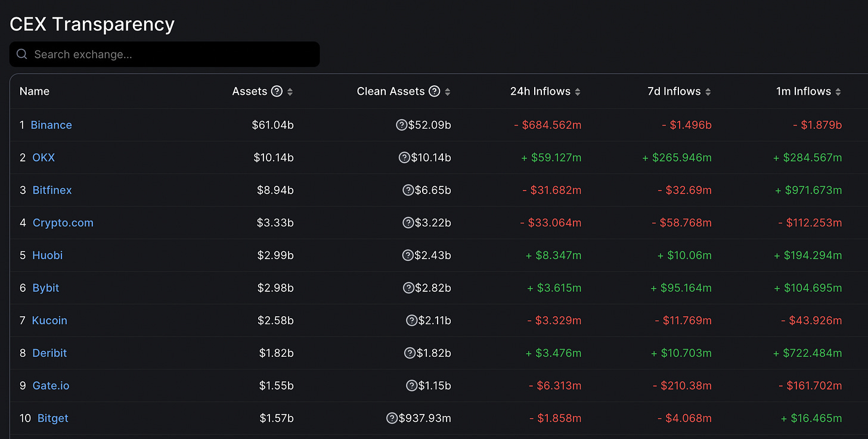Select Huobi 1m inflow + $194.294m
Image resolution: width=868 pixels, height=439 pixels.
click(808, 255)
